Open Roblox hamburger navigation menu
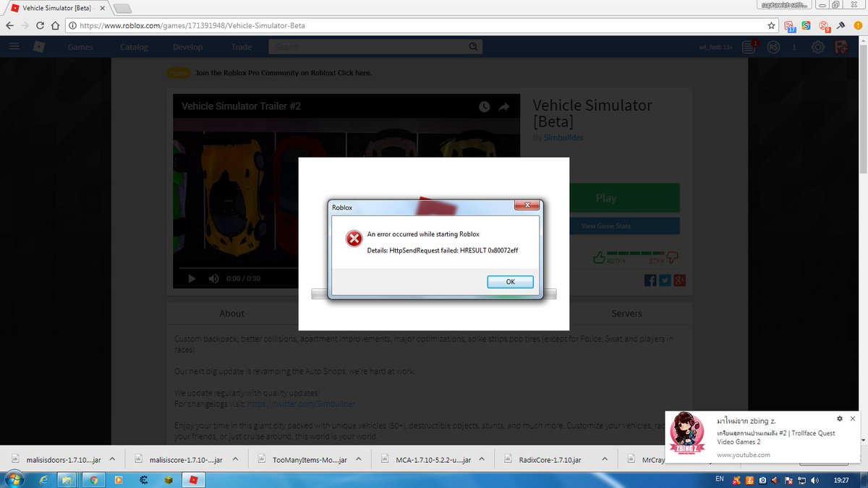 (14, 47)
